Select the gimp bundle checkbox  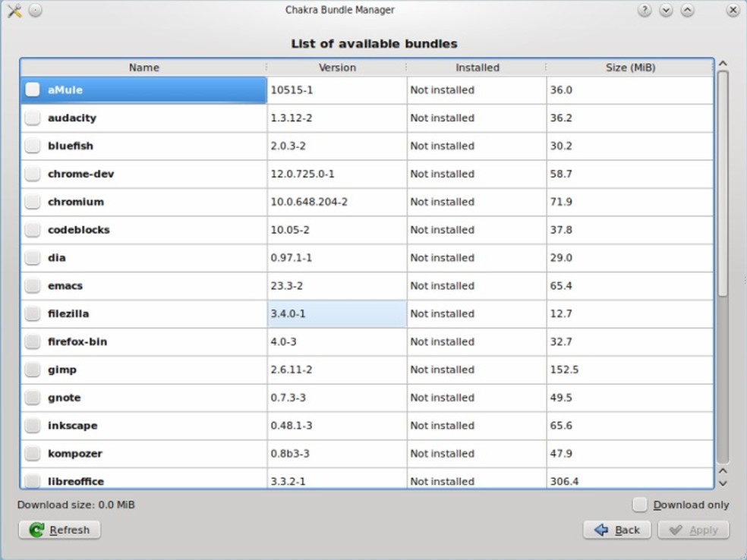pos(32,370)
